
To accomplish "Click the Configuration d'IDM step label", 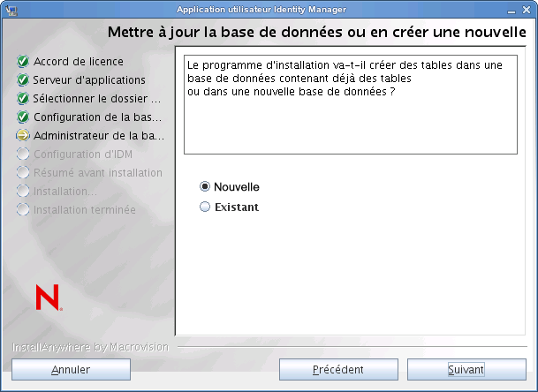I will tap(83, 154).
